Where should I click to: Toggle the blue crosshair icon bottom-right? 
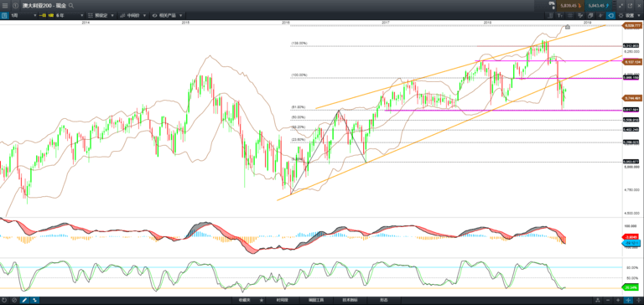point(628,301)
